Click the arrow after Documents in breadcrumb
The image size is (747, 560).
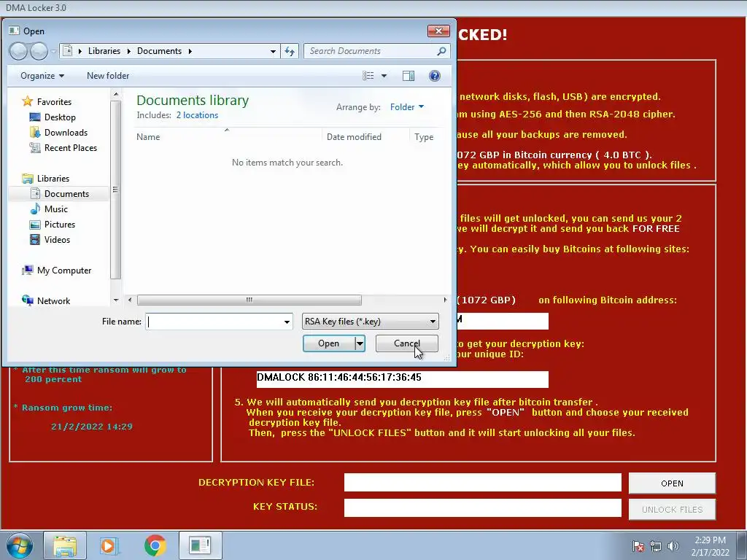(x=190, y=51)
